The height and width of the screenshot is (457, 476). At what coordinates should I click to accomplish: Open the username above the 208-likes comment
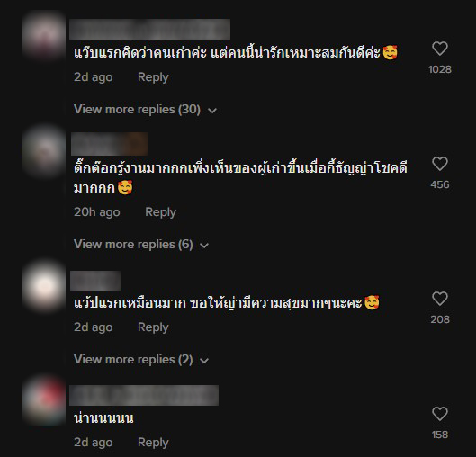pos(95,281)
